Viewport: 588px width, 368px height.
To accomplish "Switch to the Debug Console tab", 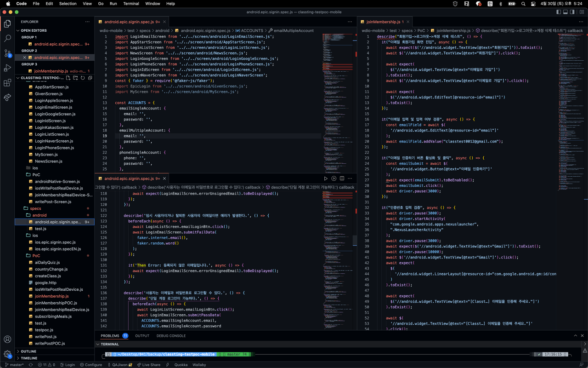I will click(171, 336).
